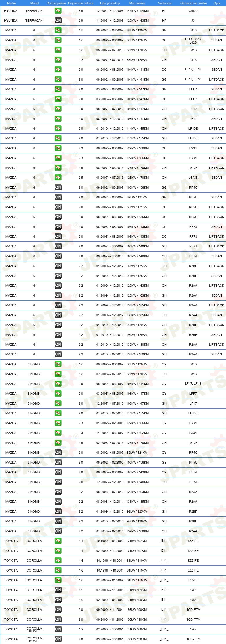Click diesel icon in Mazda 6 R2AA 132kW SEDAN row
Image resolution: width=226 pixels, height=644 pixels.
coord(58,354)
